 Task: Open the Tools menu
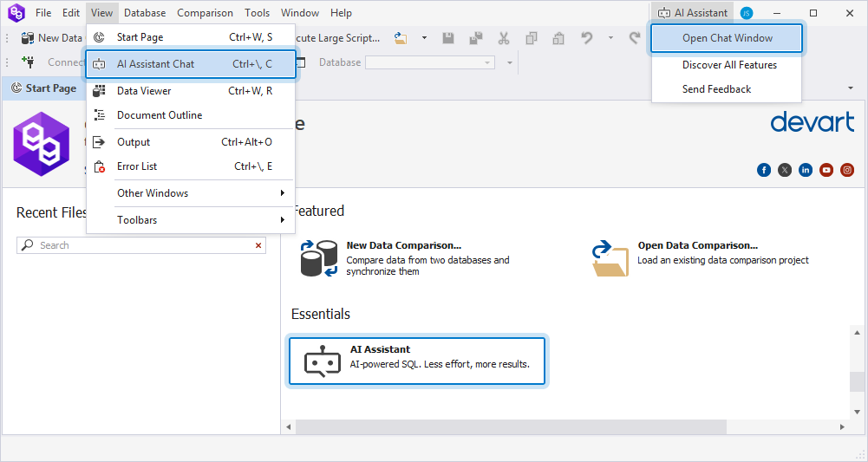click(x=258, y=13)
